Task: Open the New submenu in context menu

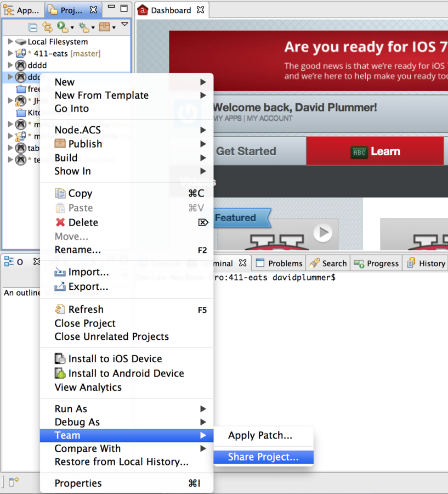Action: pos(127,82)
